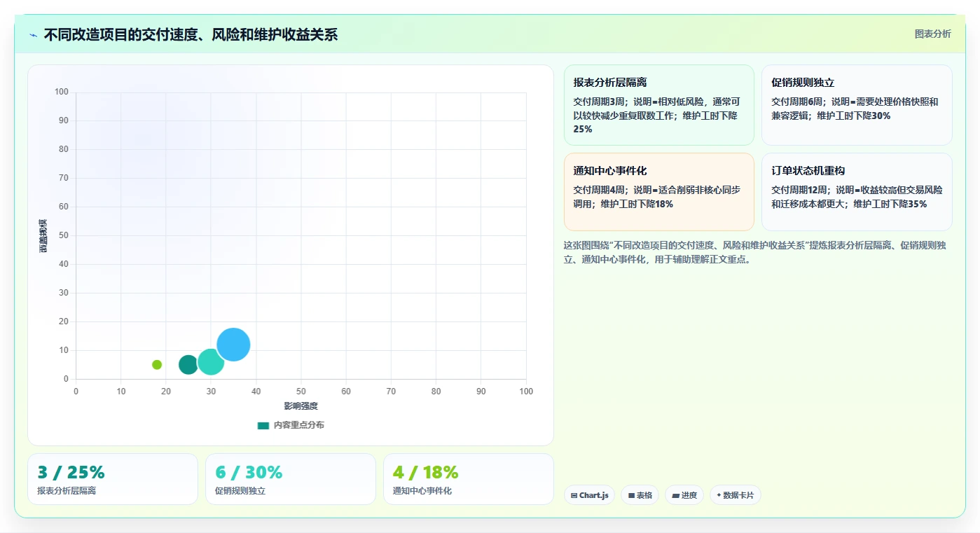Toggle the 内容重点分布 chart legend
The image size is (980, 533).
(x=291, y=425)
